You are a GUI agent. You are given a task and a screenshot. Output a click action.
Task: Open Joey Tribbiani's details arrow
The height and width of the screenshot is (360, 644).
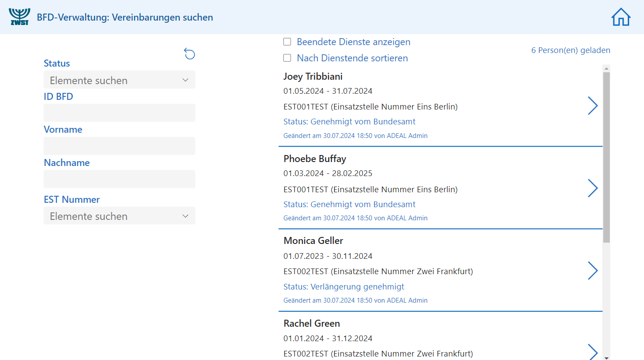(x=593, y=106)
